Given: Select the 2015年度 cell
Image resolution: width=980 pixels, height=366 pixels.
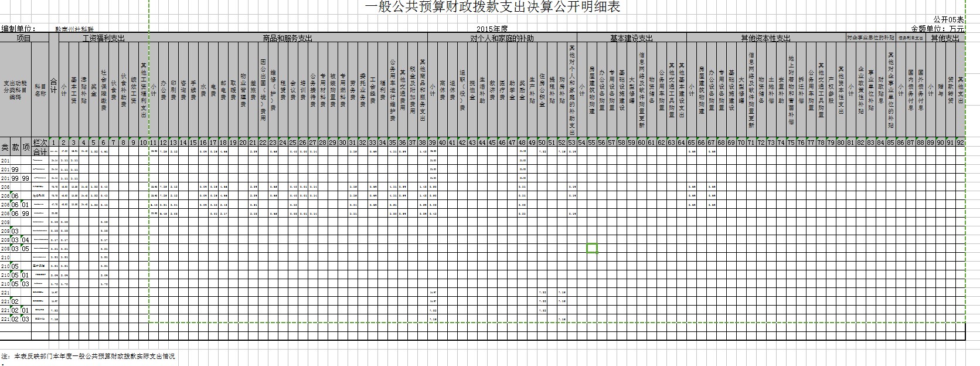Looking at the screenshot, I should point(492,29).
